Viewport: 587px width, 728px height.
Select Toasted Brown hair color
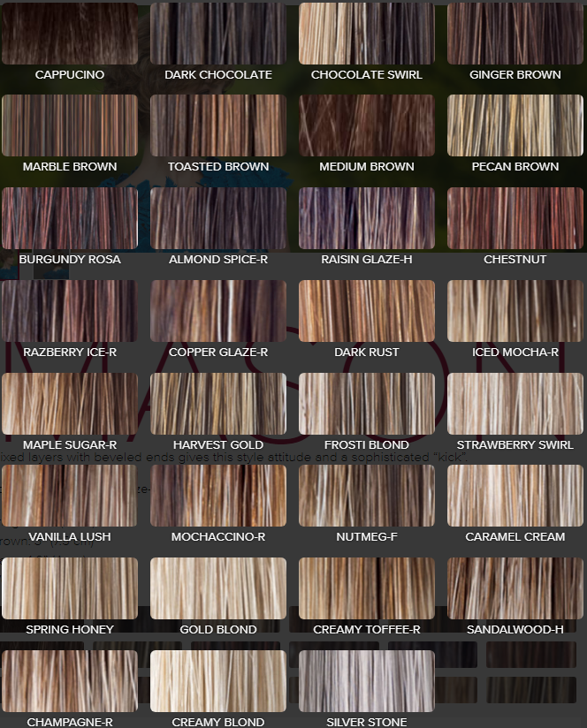point(218,125)
